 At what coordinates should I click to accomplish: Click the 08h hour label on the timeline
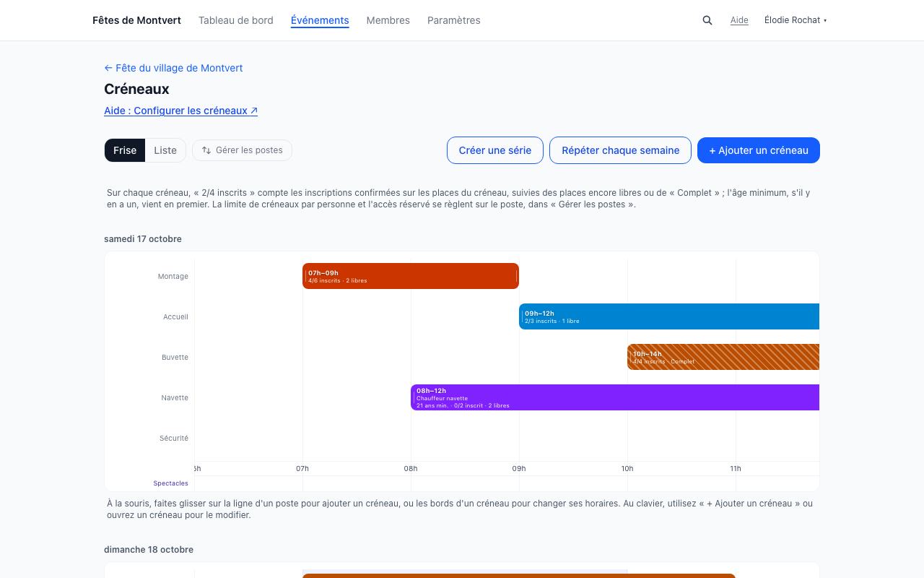pos(411,468)
